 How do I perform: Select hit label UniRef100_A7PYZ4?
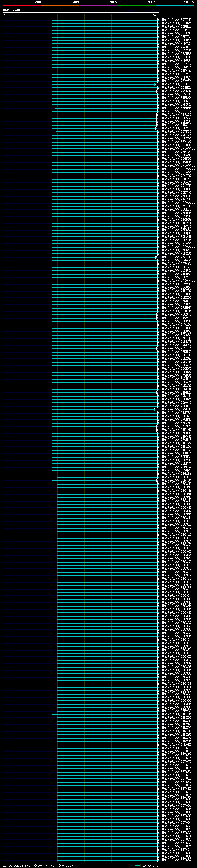click(176, 43)
